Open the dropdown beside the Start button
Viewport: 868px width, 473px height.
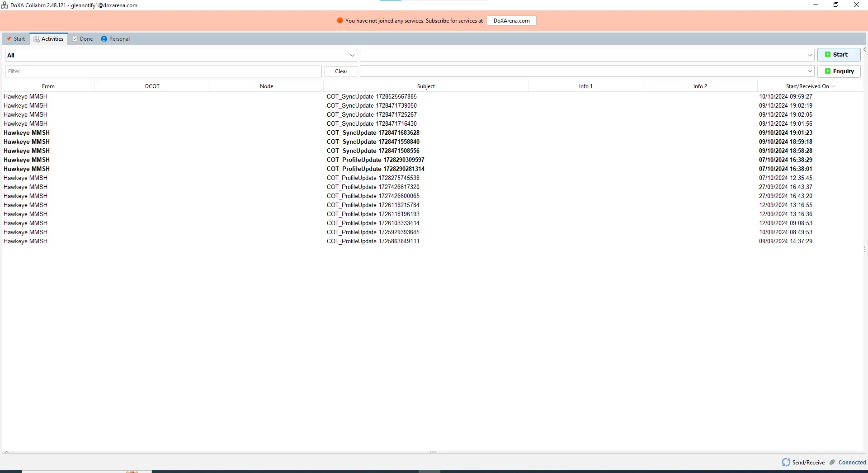(810, 55)
